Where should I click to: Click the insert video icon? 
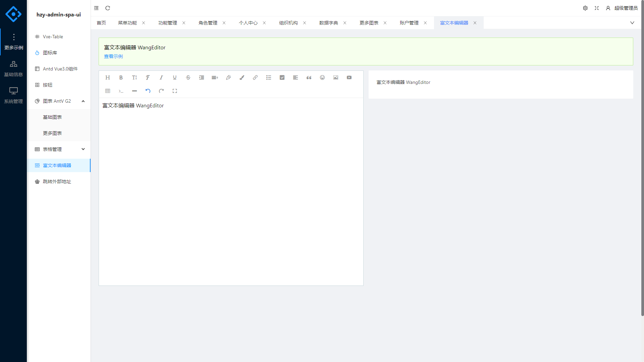coord(349,77)
